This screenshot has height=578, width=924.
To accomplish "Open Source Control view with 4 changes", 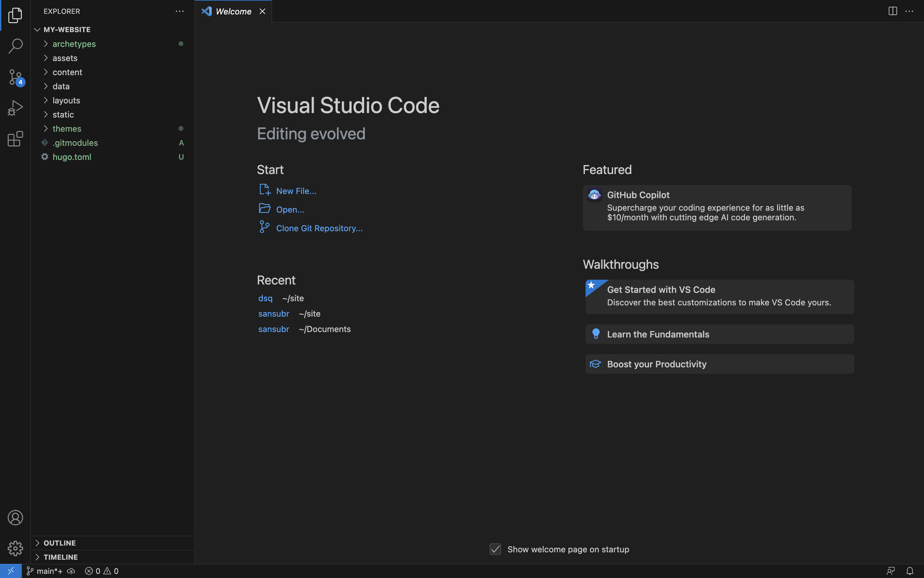I will [x=15, y=77].
